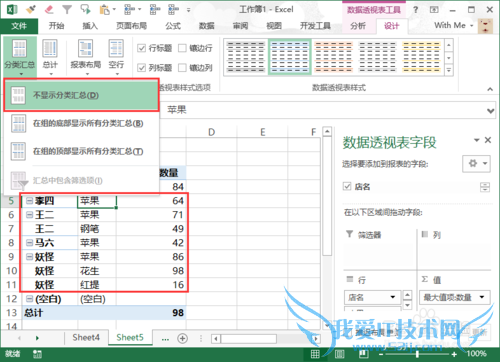
Task: Open the field list gear tools dropdown
Action: 476,164
